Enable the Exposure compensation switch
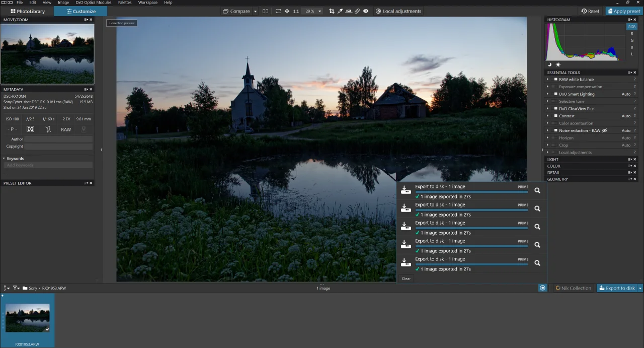 click(554, 87)
